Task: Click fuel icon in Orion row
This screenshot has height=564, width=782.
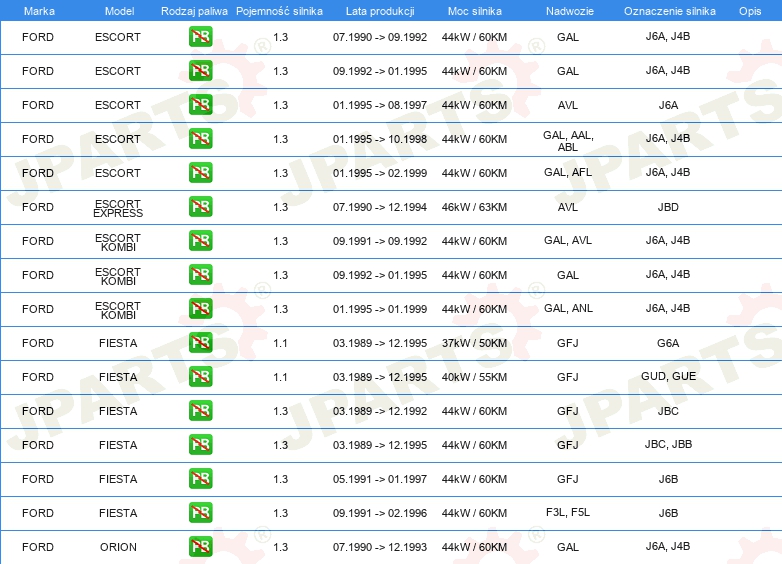Action: click(x=200, y=547)
